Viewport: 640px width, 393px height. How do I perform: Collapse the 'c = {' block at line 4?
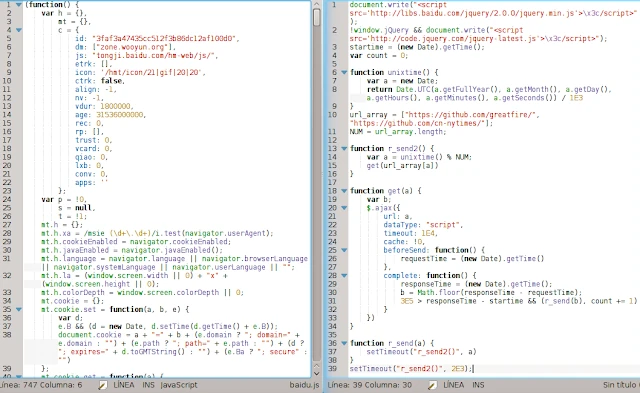coord(18,30)
